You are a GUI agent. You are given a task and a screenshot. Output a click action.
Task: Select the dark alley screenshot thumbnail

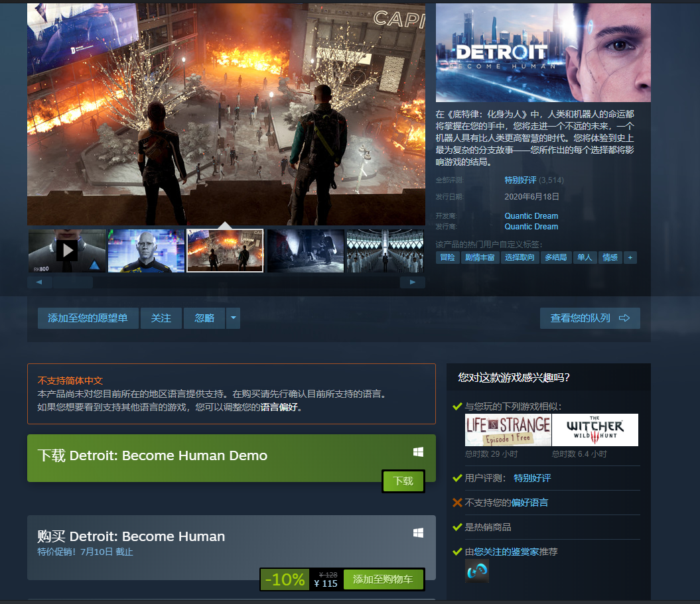tap(305, 251)
